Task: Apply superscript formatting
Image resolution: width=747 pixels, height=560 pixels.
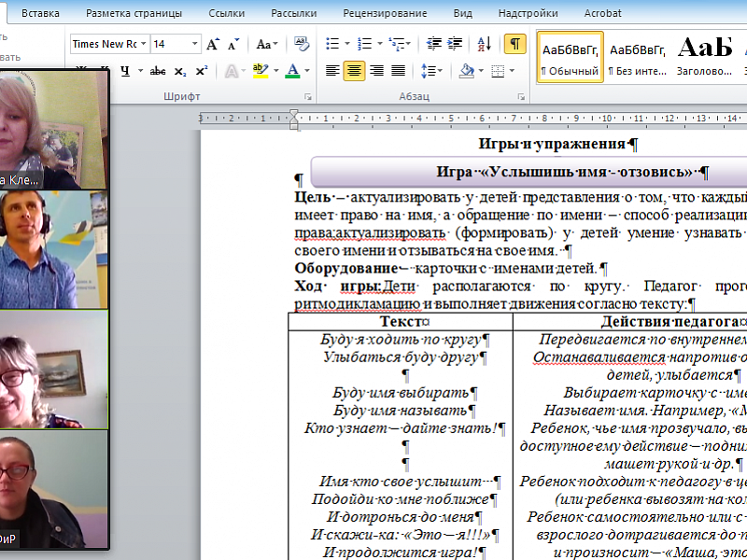Action: tap(201, 71)
